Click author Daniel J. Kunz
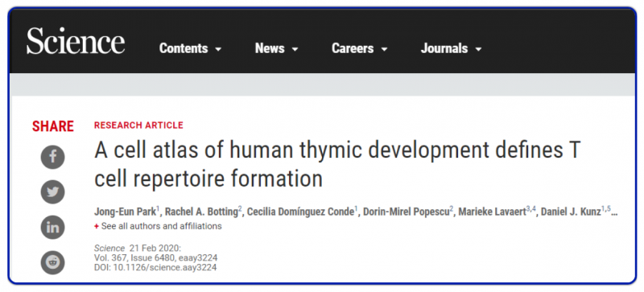Screen dimensions: 644x292 [x=571, y=212]
